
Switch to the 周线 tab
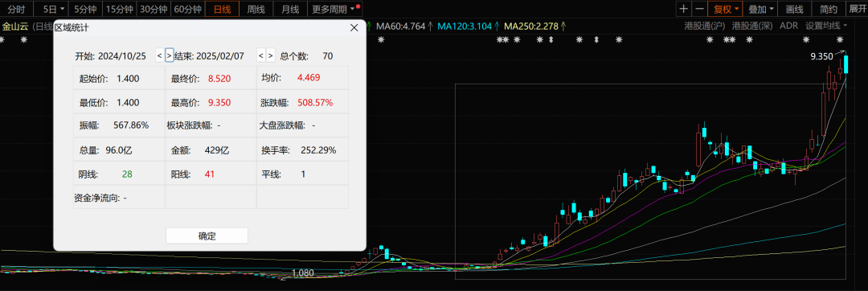pyautogui.click(x=256, y=9)
